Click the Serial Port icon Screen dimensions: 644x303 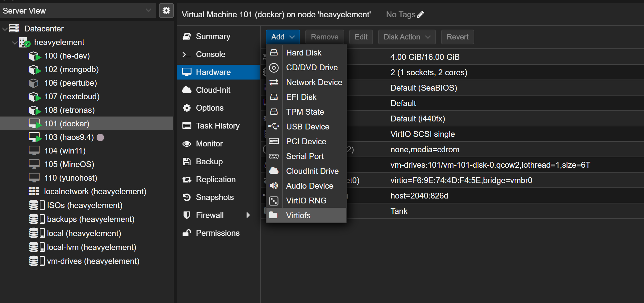(274, 156)
